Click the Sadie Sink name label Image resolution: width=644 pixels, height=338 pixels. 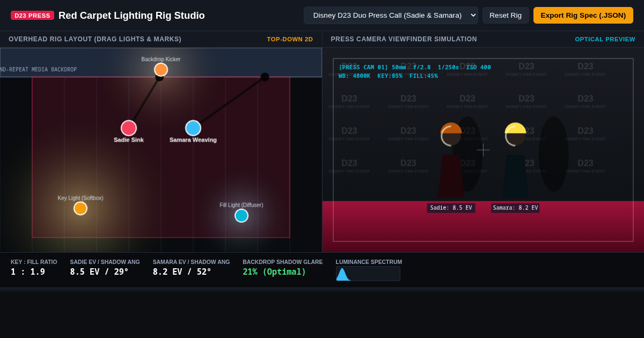coord(129,140)
